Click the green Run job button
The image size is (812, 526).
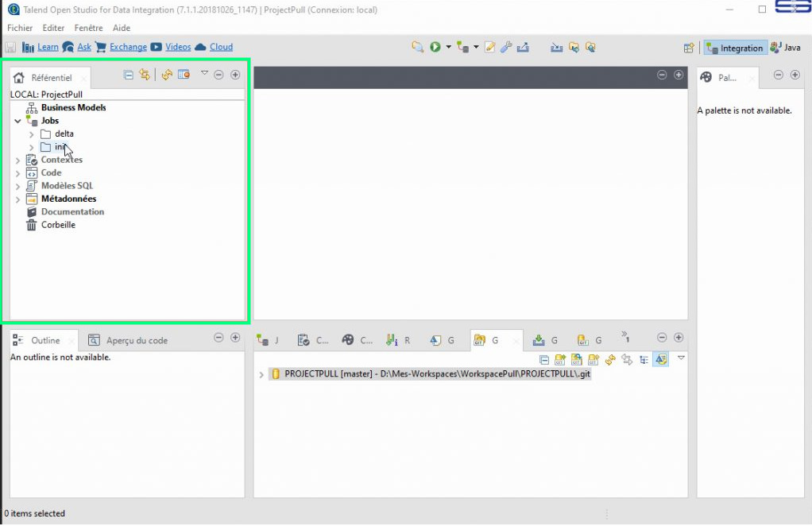click(x=435, y=47)
